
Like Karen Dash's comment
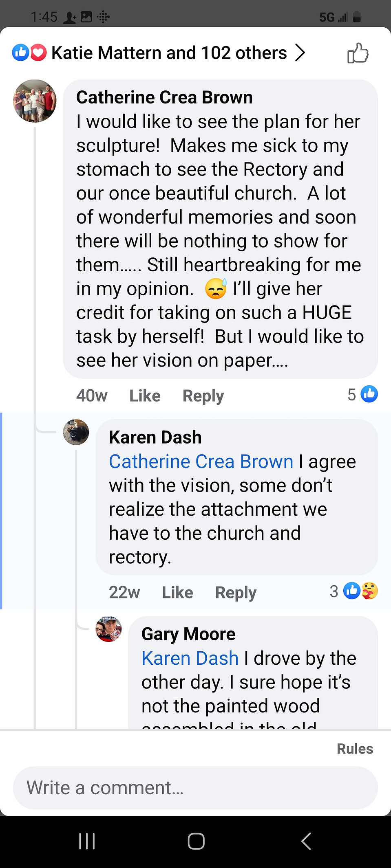click(177, 592)
